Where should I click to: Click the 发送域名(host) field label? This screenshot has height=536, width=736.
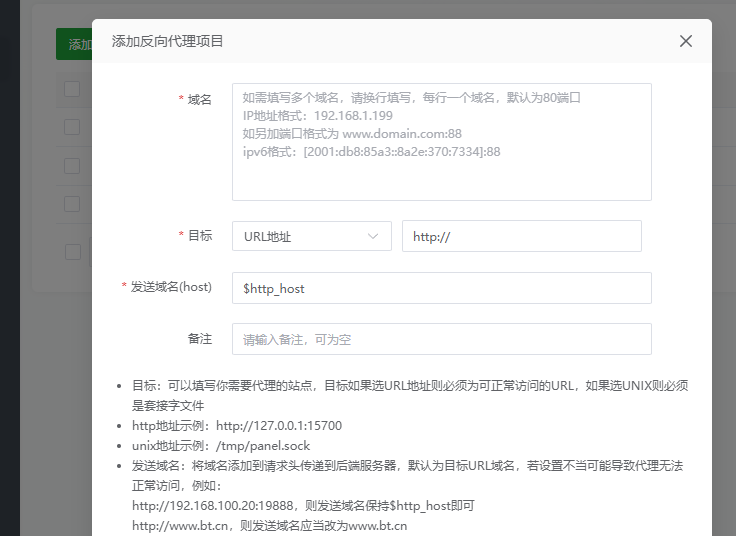[x=171, y=287]
